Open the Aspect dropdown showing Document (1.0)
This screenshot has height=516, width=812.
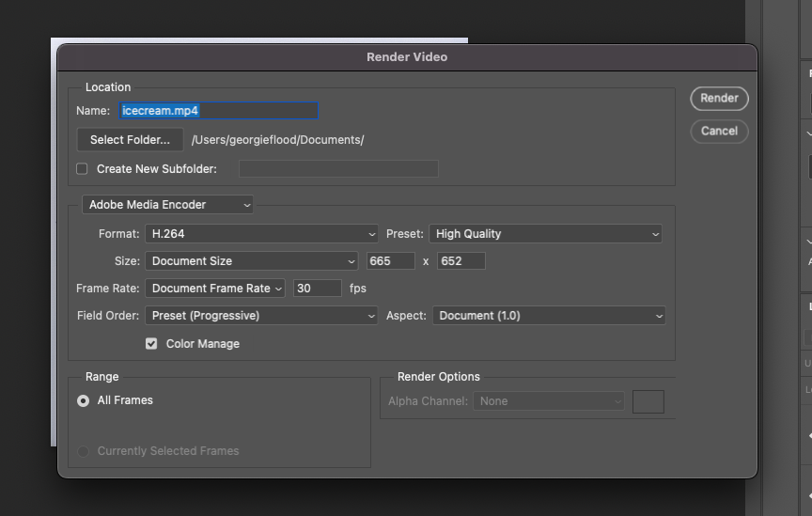[549, 316]
